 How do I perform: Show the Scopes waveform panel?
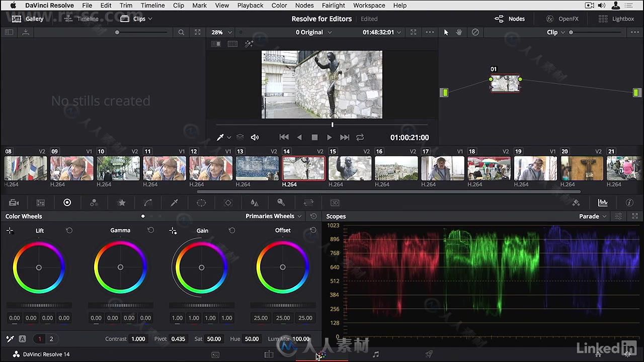click(x=603, y=203)
